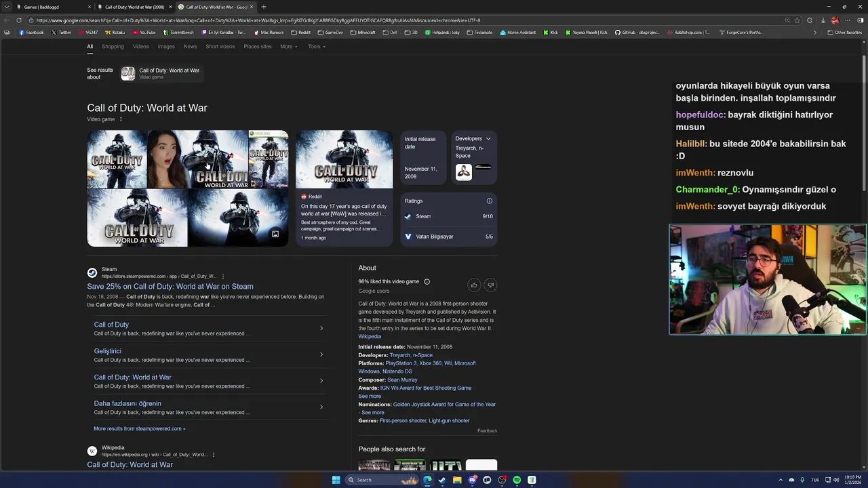The image size is (868, 488).
Task: Open the Nintendo DS platform link
Action: (397, 371)
